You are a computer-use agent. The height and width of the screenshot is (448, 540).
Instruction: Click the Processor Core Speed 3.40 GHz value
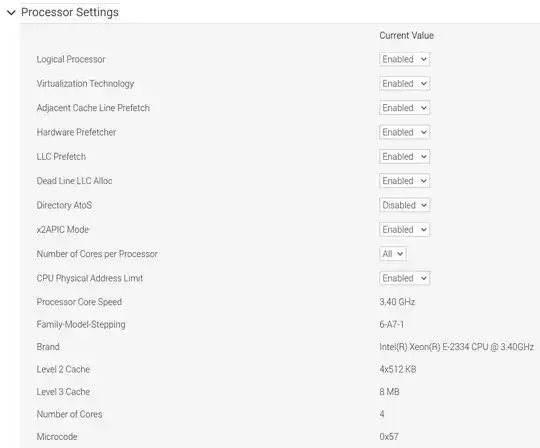[x=397, y=302]
